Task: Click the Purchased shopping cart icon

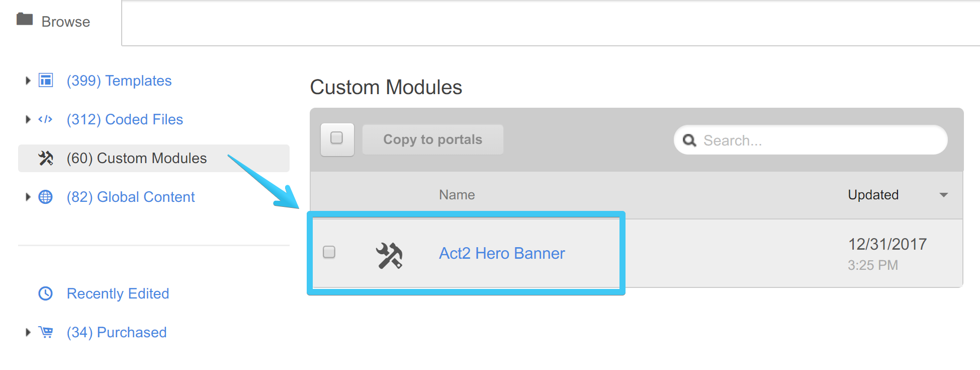Action: click(46, 332)
